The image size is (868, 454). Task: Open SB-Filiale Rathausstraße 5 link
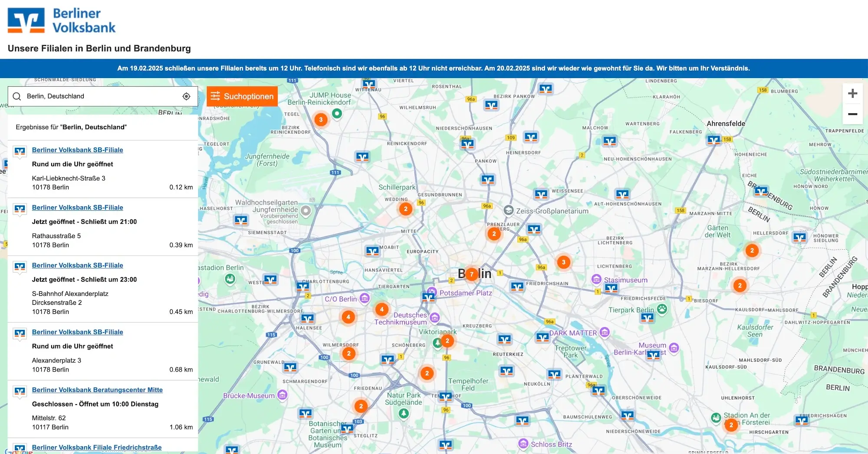pos(77,207)
